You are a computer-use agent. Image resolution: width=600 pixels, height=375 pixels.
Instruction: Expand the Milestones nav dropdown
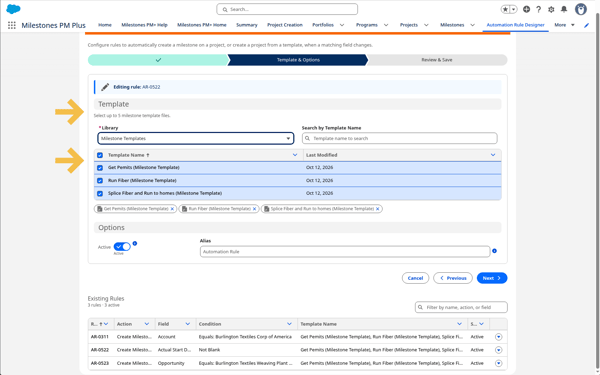click(473, 25)
